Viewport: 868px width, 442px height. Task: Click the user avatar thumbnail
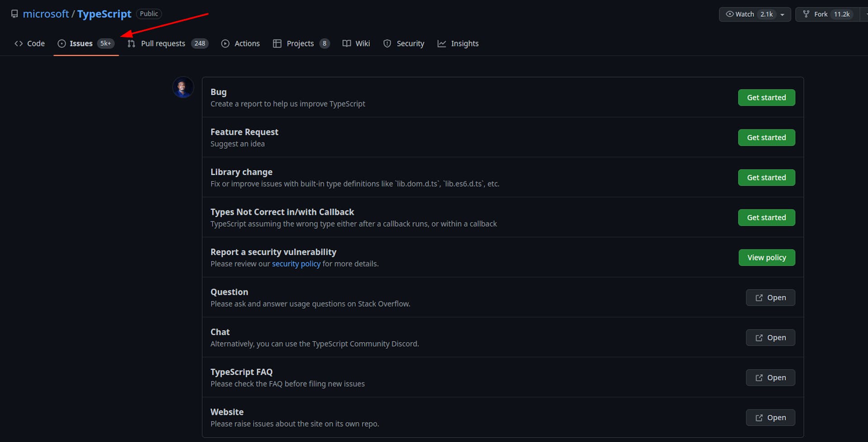pyautogui.click(x=183, y=87)
